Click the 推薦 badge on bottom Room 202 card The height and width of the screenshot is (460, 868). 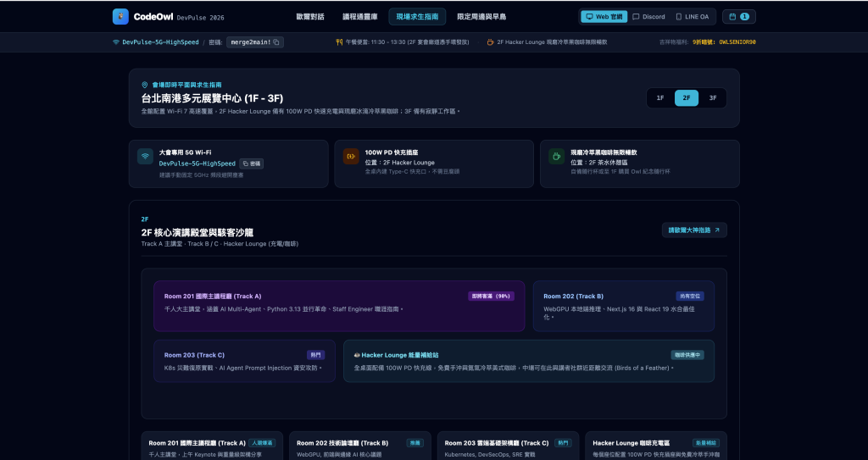click(415, 443)
